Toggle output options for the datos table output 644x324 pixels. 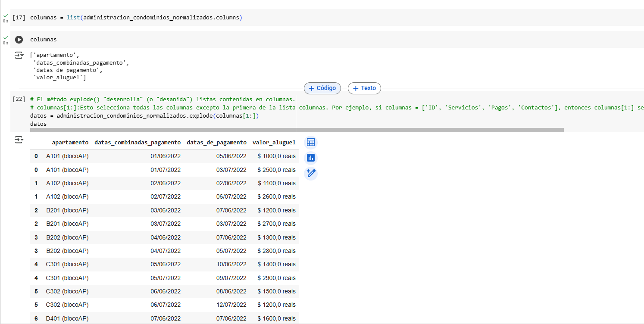(19, 140)
